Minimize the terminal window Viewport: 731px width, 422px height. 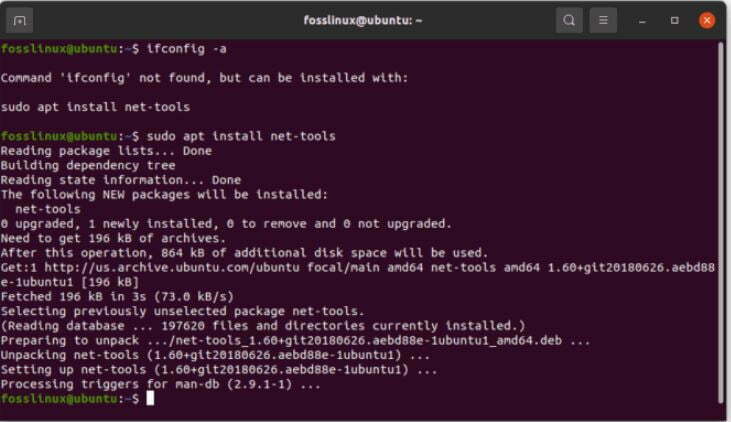click(x=642, y=21)
